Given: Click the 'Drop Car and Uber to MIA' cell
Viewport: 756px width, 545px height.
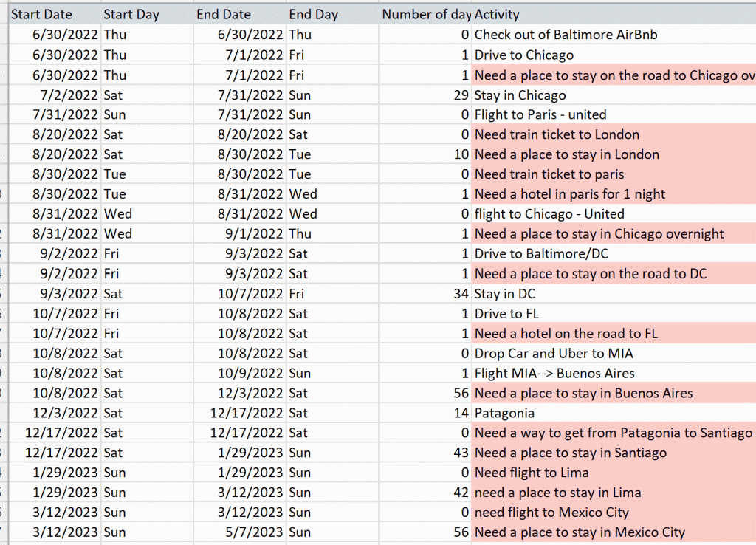Looking at the screenshot, I should pyautogui.click(x=554, y=354).
